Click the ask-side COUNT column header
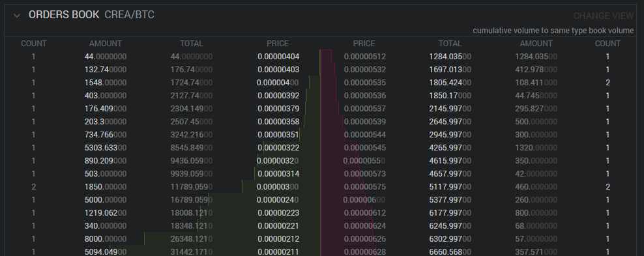 tap(608, 44)
